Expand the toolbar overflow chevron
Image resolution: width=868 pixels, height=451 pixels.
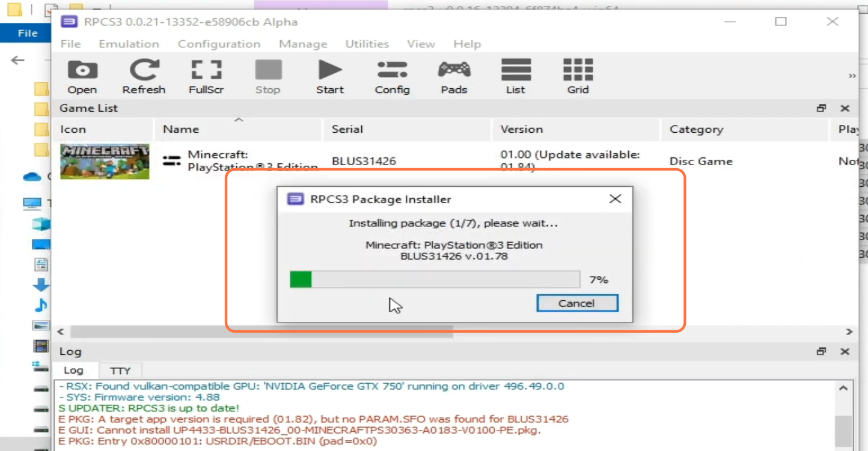click(852, 76)
